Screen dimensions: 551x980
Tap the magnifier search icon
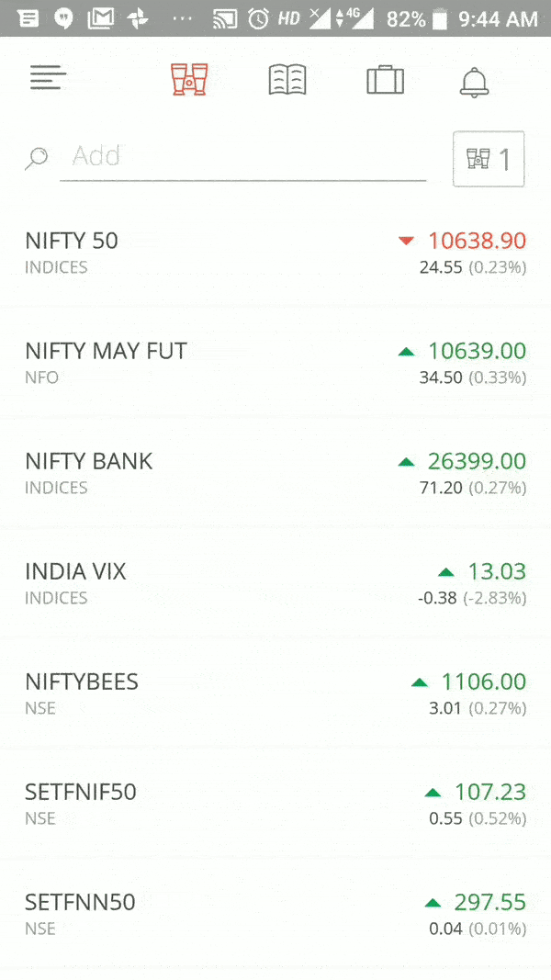[36, 158]
